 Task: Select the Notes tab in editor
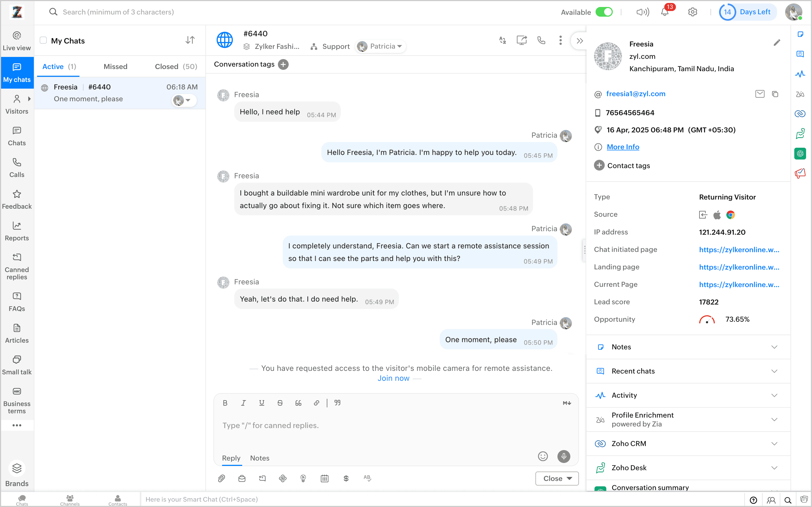pos(259,458)
